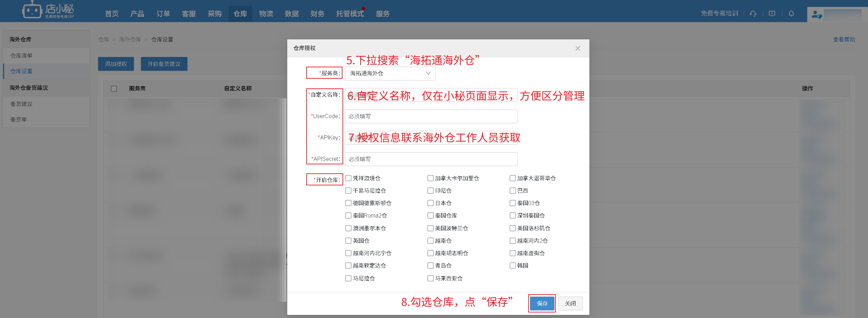
Task: Save the warehouse authorization with 保存
Action: 542,303
